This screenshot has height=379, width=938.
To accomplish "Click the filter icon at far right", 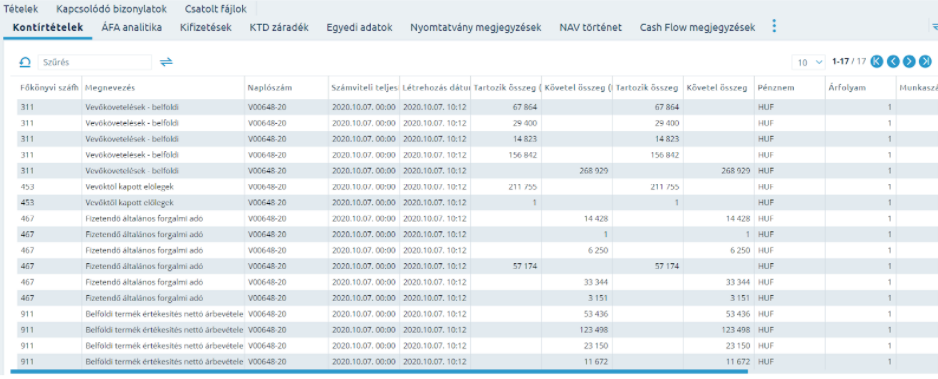I will pos(934,26).
